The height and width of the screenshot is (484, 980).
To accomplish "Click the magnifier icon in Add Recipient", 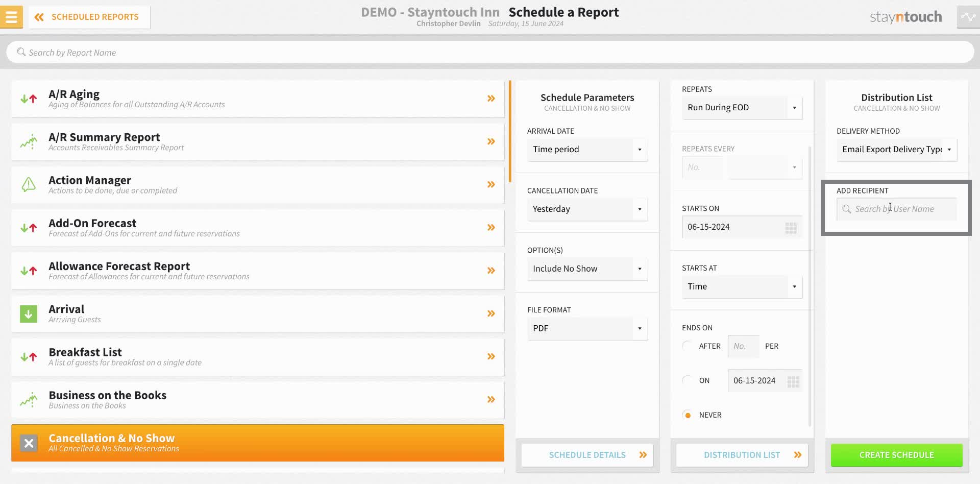I will point(847,209).
